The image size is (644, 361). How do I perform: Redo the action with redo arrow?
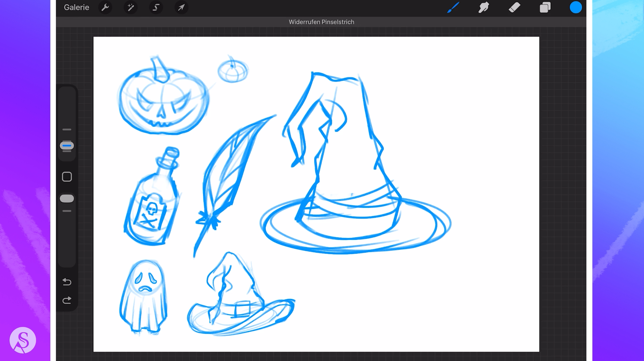[67, 300]
